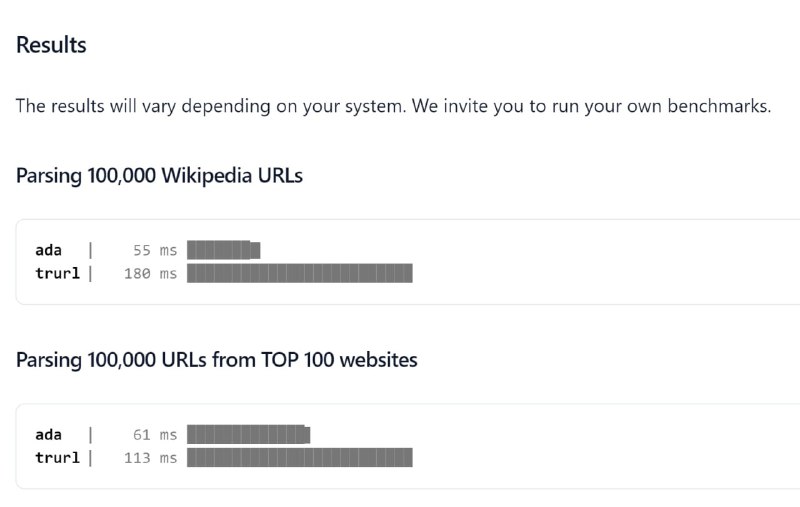Click the 61 ms value text

[155, 435]
